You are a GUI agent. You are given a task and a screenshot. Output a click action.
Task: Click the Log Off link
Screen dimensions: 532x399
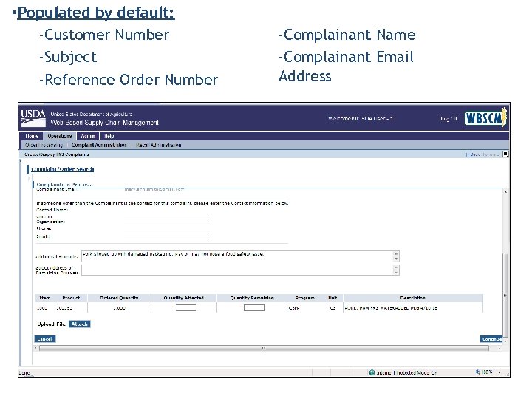pos(449,119)
